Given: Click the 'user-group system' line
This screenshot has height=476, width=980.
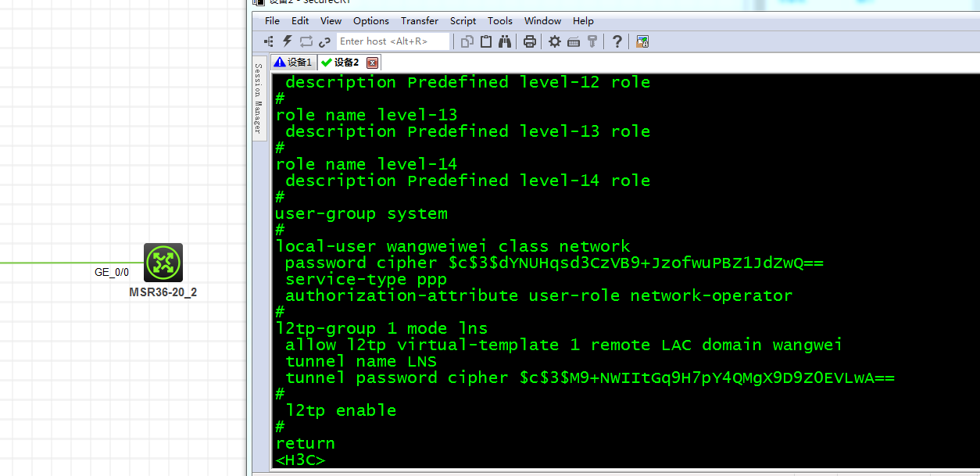Looking at the screenshot, I should 361,213.
